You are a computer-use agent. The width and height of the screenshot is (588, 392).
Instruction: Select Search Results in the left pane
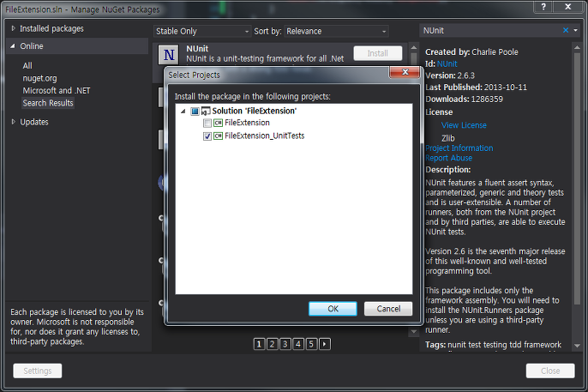48,103
